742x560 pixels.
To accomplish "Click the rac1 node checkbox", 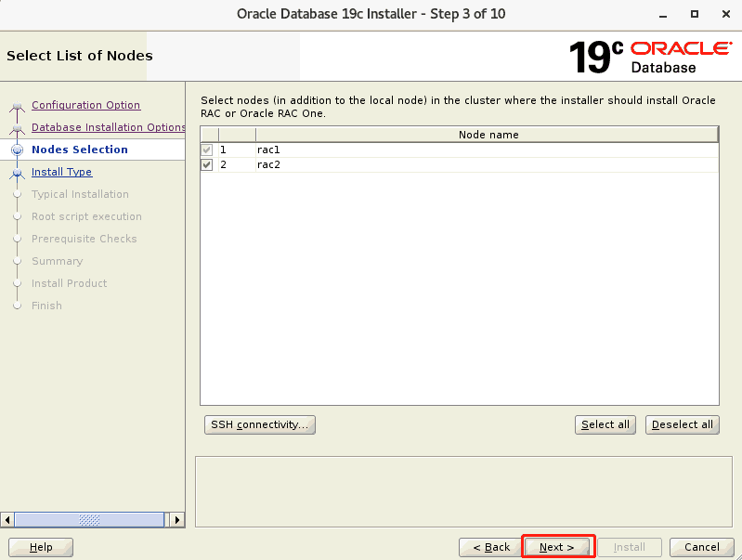I will pos(207,150).
